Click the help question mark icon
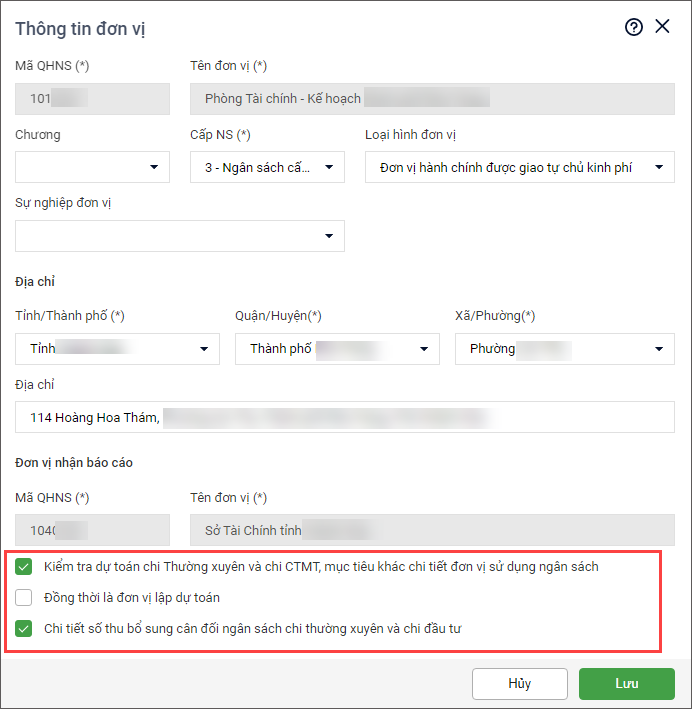 [x=633, y=27]
